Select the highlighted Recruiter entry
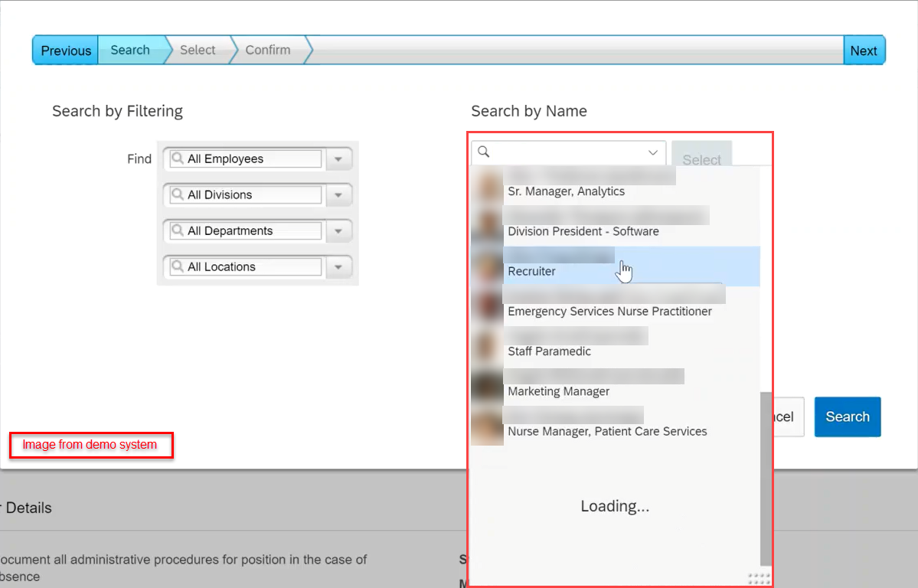Image resolution: width=918 pixels, height=588 pixels. click(x=616, y=266)
